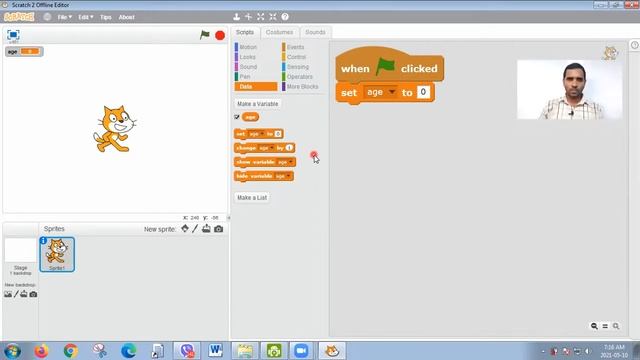Open the About menu
The image size is (640, 360).
coord(127,17)
